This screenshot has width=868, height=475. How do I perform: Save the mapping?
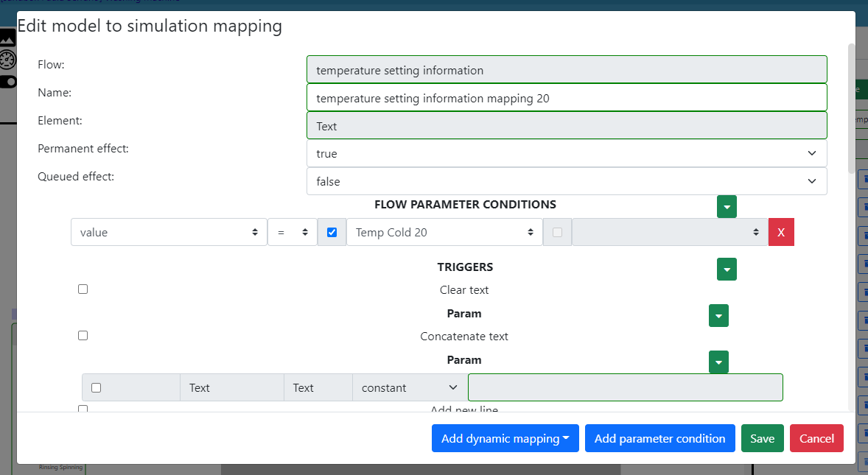pos(763,438)
